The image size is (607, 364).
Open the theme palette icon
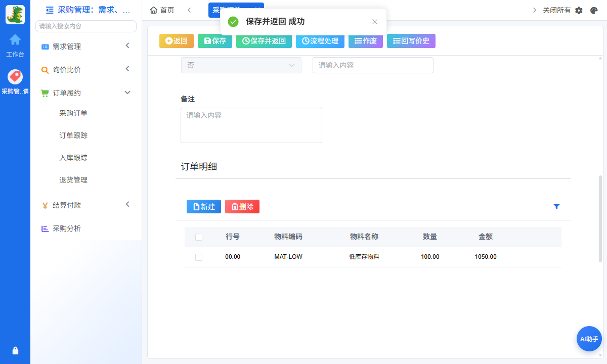click(x=594, y=10)
